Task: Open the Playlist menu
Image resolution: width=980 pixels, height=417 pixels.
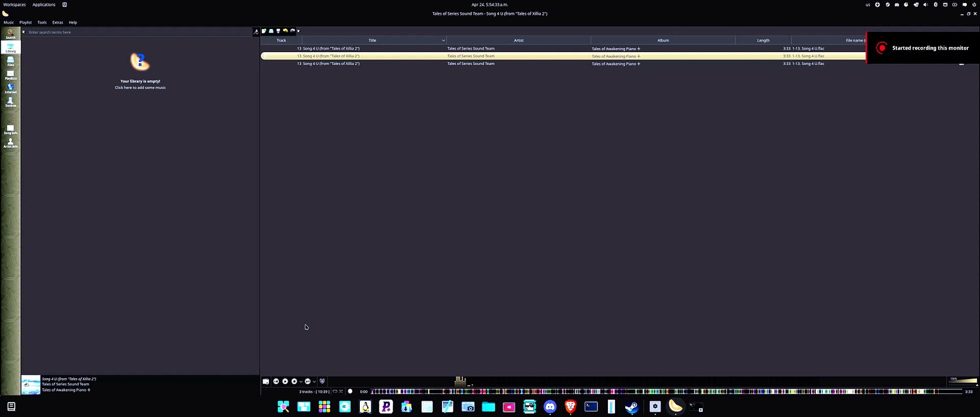Action: 25,23
